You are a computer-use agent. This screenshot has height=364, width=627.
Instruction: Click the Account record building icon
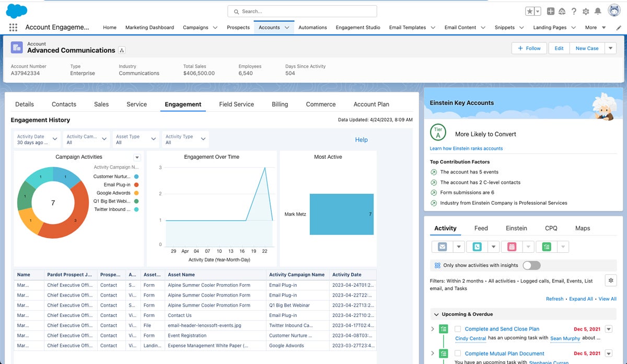pyautogui.click(x=17, y=47)
